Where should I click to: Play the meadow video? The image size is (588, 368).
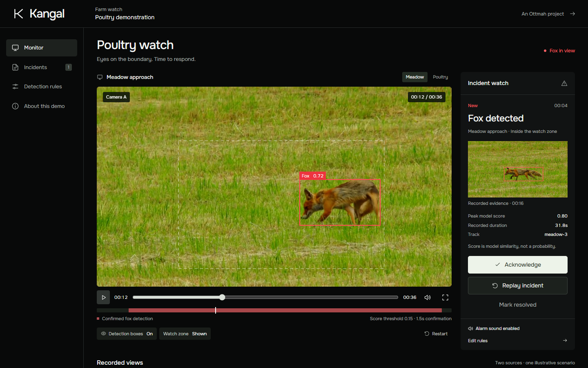click(103, 297)
